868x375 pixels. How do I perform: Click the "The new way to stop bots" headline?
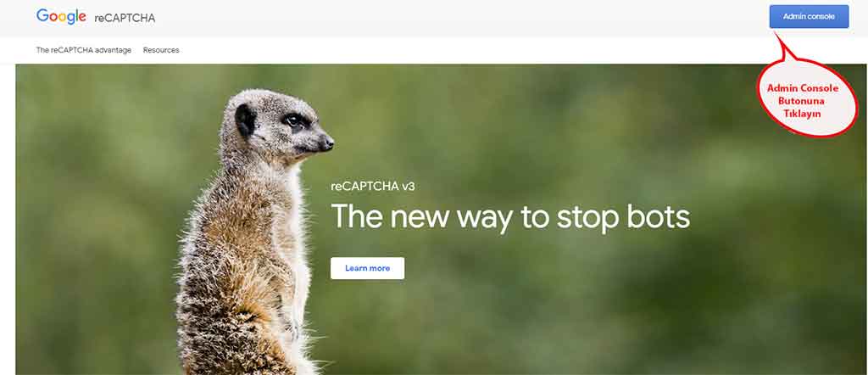pyautogui.click(x=510, y=216)
